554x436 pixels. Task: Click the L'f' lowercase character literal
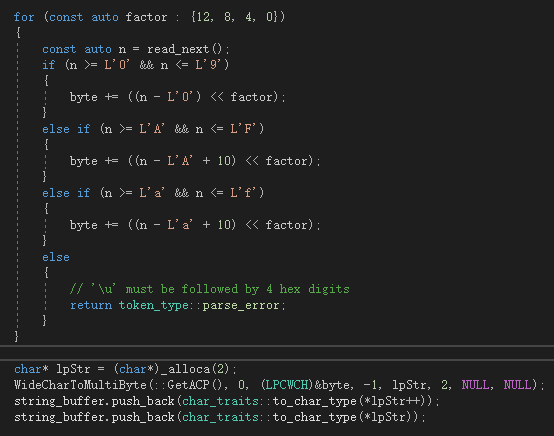click(243, 193)
